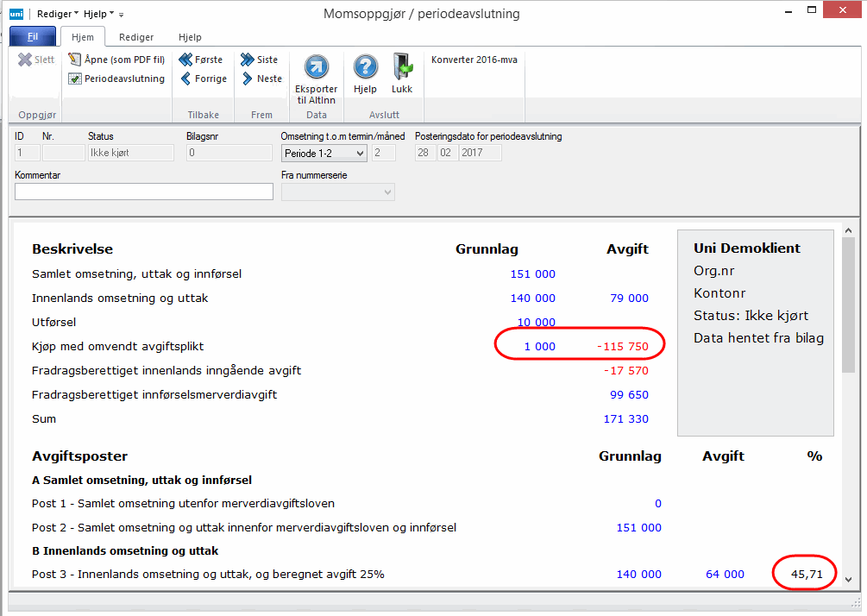
Task: Click Åpne (som PDF fil) icon
Action: coord(75,60)
